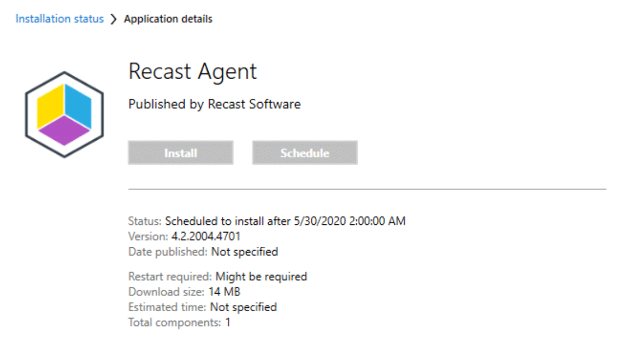The image size is (644, 357).
Task: Click the Restart required label
Action: tap(170, 276)
